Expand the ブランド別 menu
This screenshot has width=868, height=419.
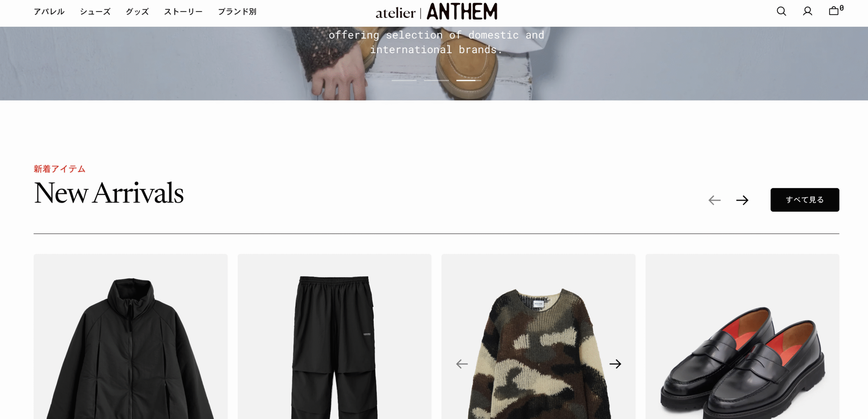(237, 12)
